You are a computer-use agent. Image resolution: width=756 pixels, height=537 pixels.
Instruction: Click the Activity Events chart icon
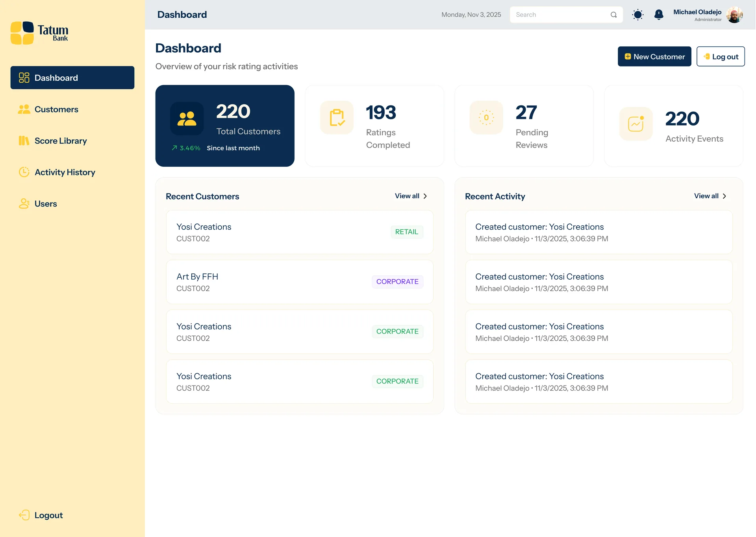click(x=636, y=124)
